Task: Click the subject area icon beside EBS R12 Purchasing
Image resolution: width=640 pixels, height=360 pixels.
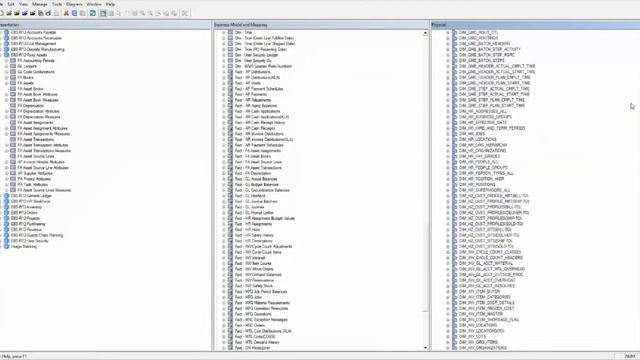Action: tap(6, 224)
